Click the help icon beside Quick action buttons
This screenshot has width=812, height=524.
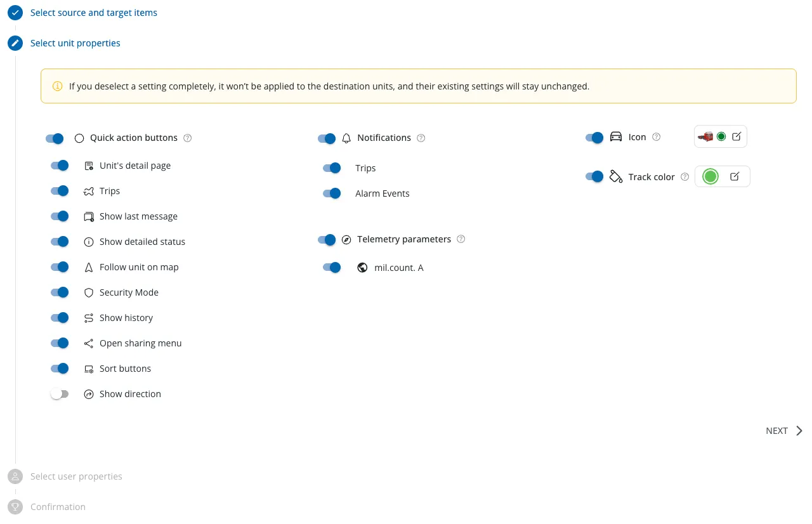pos(187,138)
